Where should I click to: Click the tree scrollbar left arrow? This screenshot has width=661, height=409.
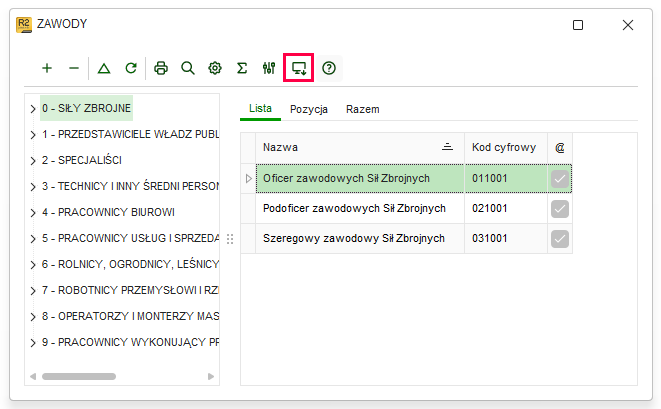click(x=33, y=377)
